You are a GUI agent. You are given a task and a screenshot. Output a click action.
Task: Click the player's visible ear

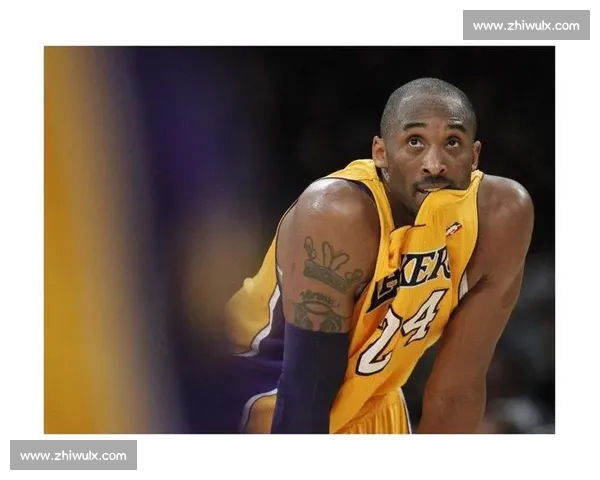[380, 150]
